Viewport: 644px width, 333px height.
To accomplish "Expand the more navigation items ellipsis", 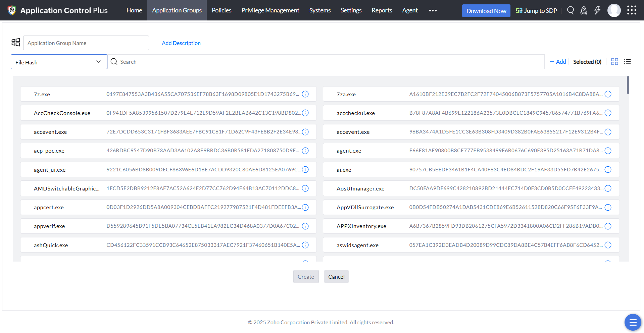I will click(433, 10).
